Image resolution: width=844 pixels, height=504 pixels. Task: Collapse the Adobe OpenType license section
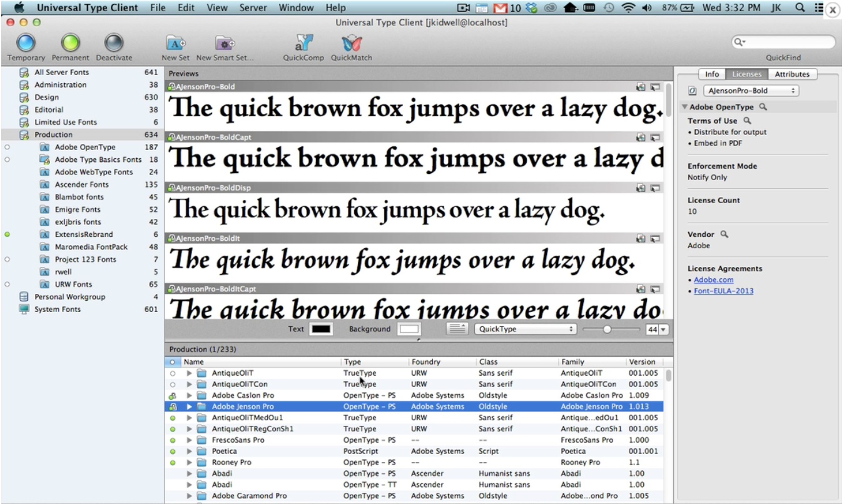pyautogui.click(x=685, y=108)
